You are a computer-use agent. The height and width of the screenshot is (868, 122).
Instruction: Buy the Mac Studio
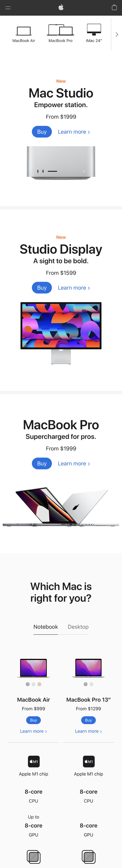pyautogui.click(x=42, y=132)
